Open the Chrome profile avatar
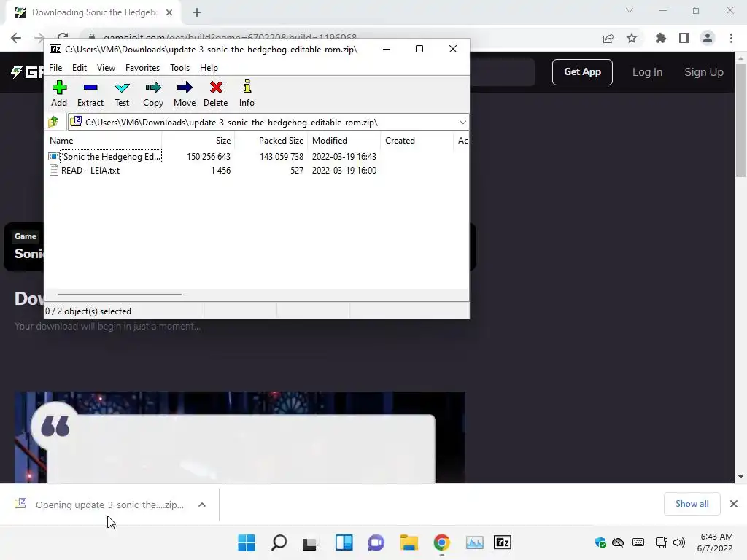Image resolution: width=747 pixels, height=560 pixels. (708, 38)
